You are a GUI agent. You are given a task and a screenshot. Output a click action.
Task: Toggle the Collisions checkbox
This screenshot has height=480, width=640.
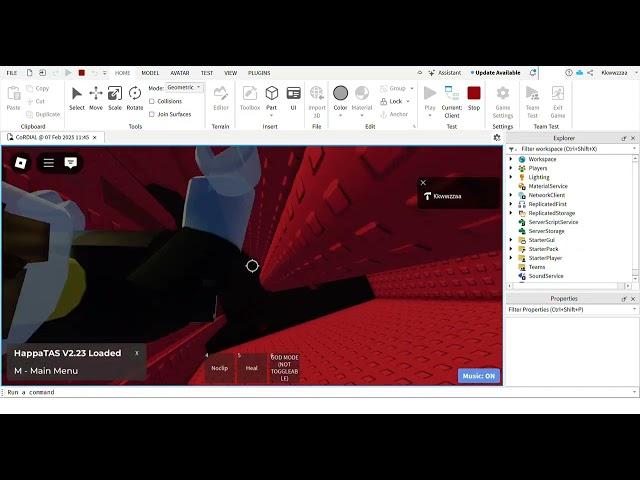152,101
